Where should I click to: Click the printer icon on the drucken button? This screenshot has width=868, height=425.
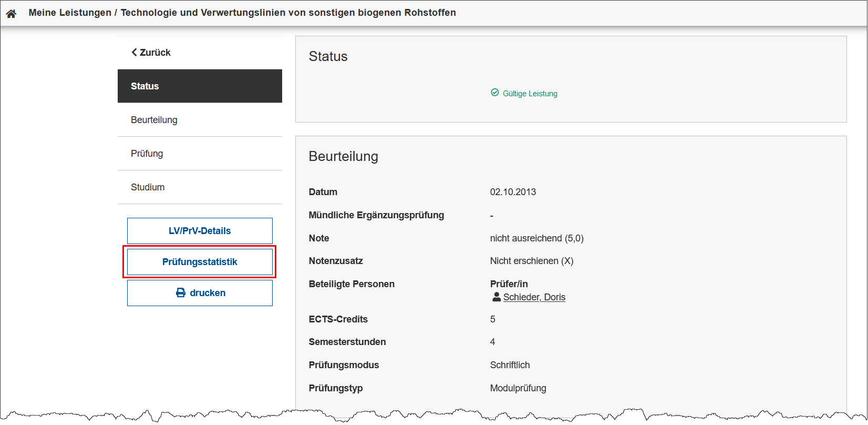pyautogui.click(x=181, y=293)
